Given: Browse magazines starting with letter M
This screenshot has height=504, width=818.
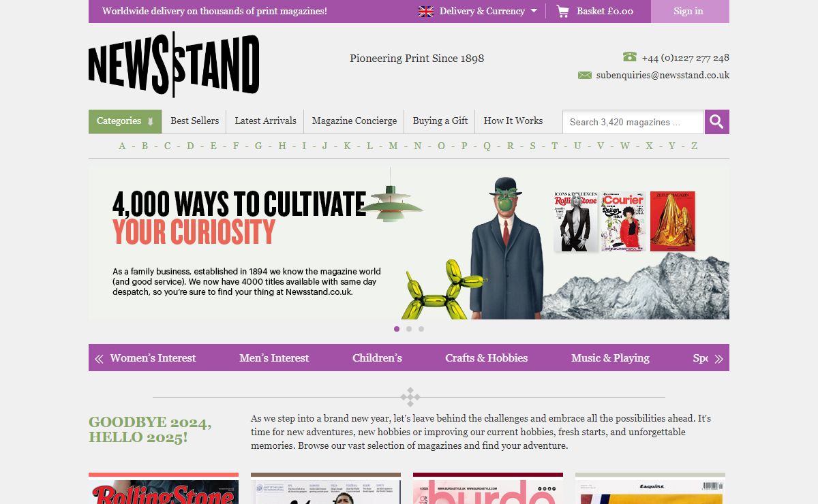Looking at the screenshot, I should coord(393,146).
